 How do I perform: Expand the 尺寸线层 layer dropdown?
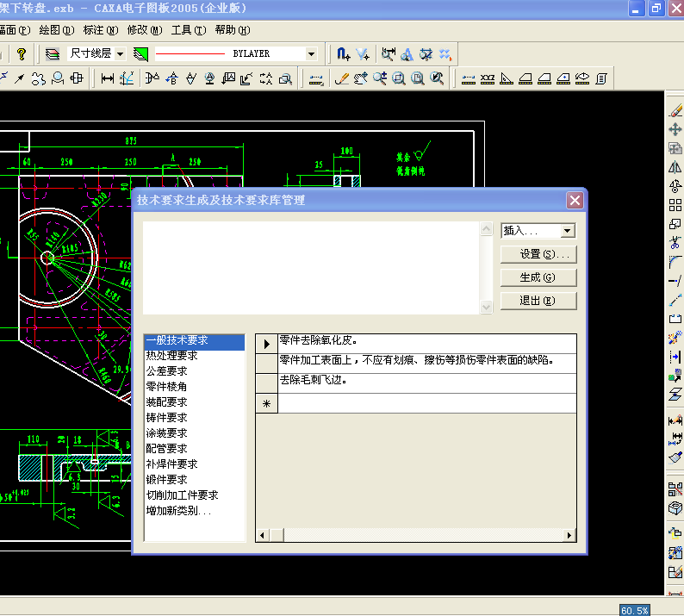pyautogui.click(x=121, y=54)
